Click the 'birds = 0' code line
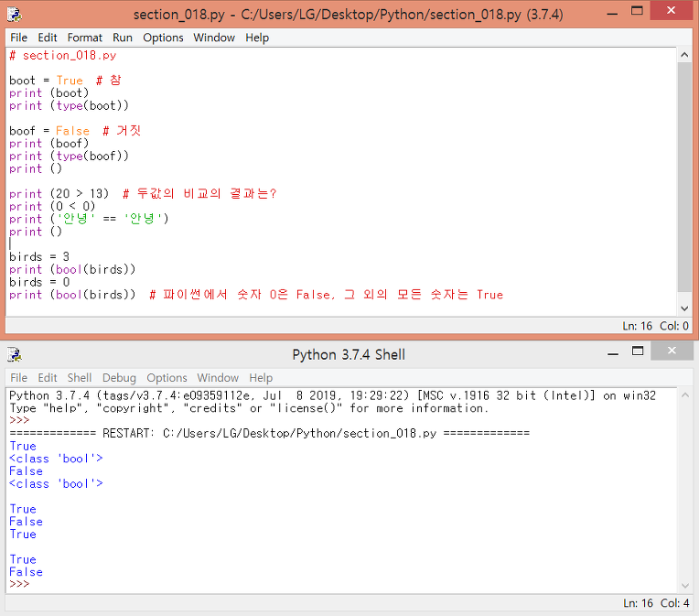Viewport: 699px width, 616px height. click(x=39, y=282)
